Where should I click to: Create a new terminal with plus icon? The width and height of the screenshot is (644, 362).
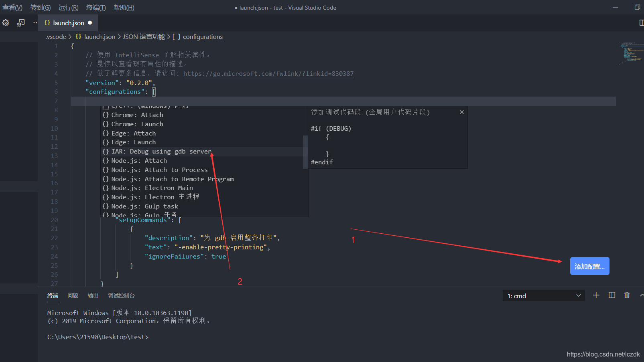pyautogui.click(x=596, y=295)
